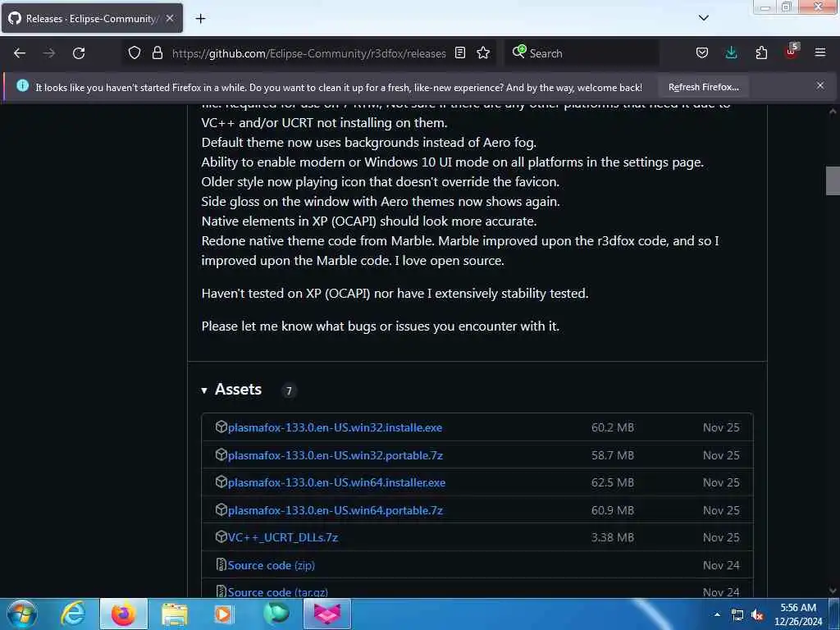The height and width of the screenshot is (630, 840).
Task: Click zip file icon beside Source code (zip)
Action: click(221, 564)
